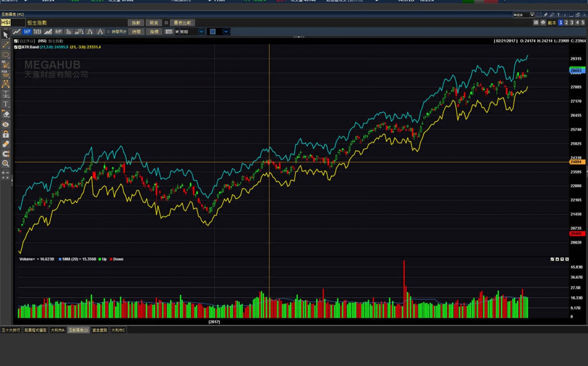This screenshot has width=588, height=366.
Task: Select the FSA Fibonacci arc tool
Action: pyautogui.click(x=6, y=74)
